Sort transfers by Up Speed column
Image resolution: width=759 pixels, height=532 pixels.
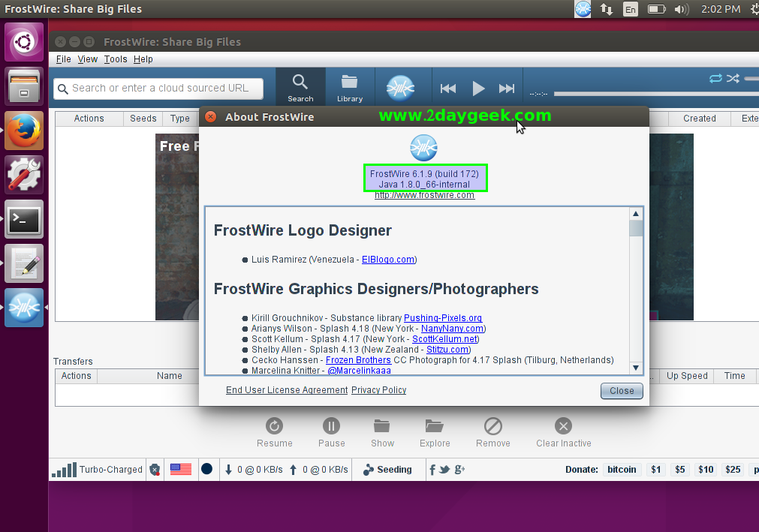tap(687, 376)
